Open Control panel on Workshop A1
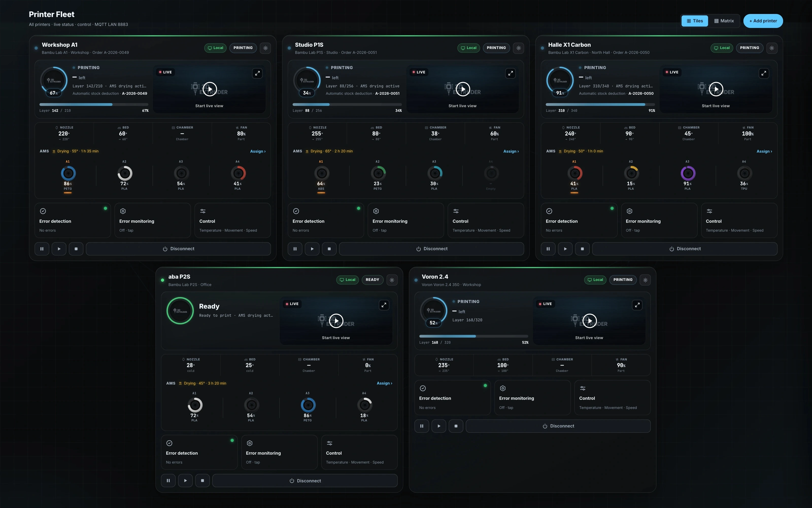 [232, 220]
